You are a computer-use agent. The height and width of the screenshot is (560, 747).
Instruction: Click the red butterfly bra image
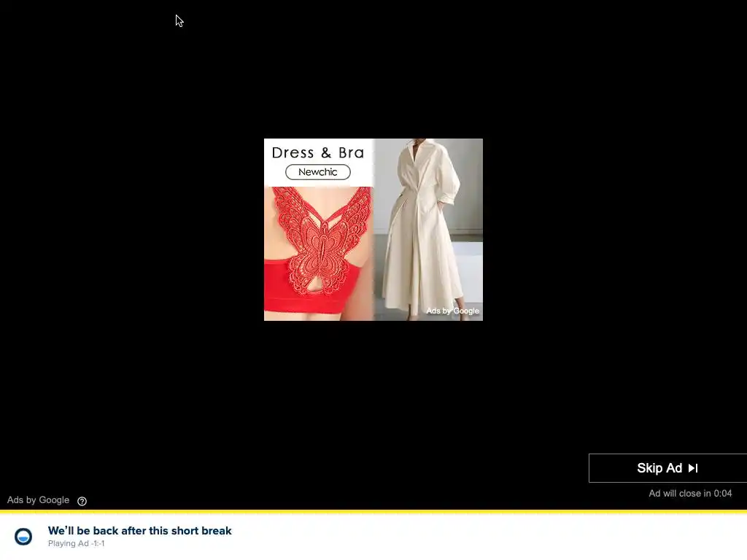(319, 253)
